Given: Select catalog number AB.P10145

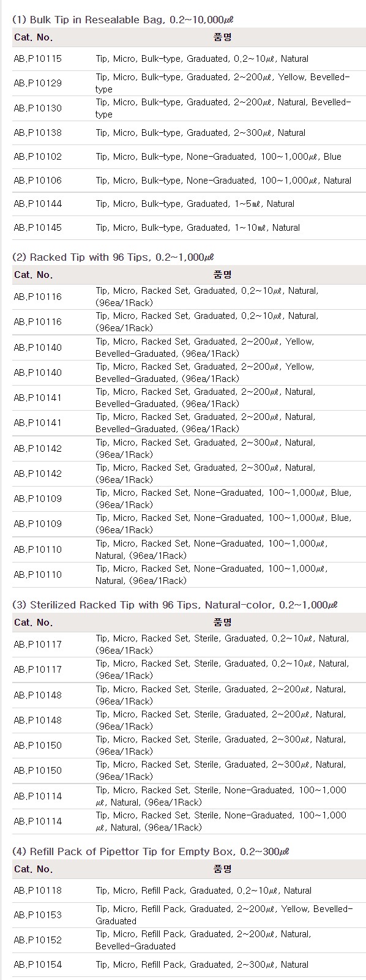Looking at the screenshot, I should point(37,228).
